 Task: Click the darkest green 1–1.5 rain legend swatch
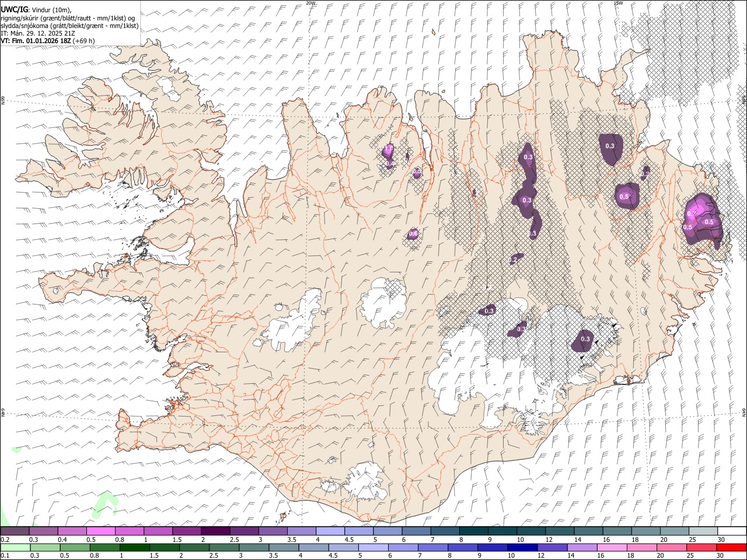pos(135,547)
